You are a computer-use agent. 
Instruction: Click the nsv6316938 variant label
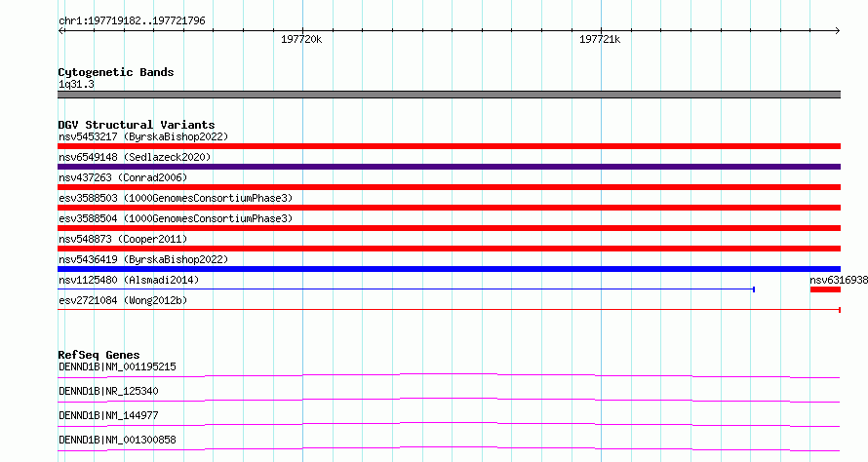click(839, 280)
